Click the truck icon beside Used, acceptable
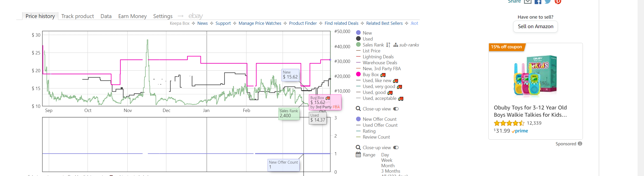This screenshot has width=644, height=176. [401, 99]
